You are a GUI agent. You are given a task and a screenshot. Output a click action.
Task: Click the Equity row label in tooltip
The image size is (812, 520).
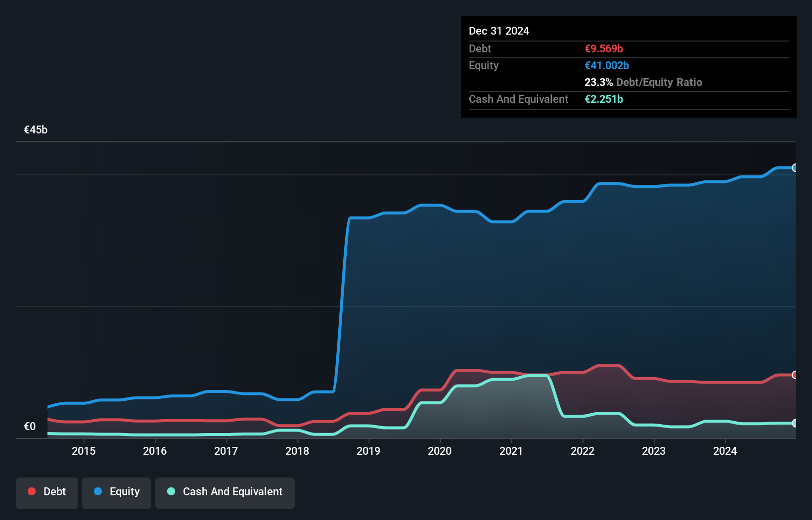(x=484, y=66)
